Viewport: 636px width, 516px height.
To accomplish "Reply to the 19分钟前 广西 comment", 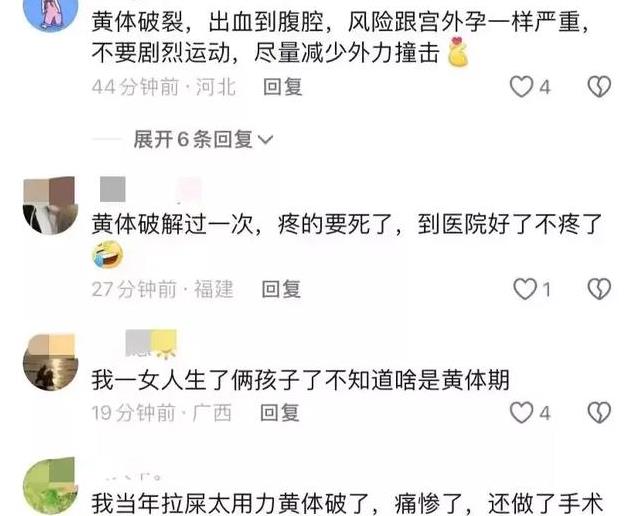I will [279, 413].
